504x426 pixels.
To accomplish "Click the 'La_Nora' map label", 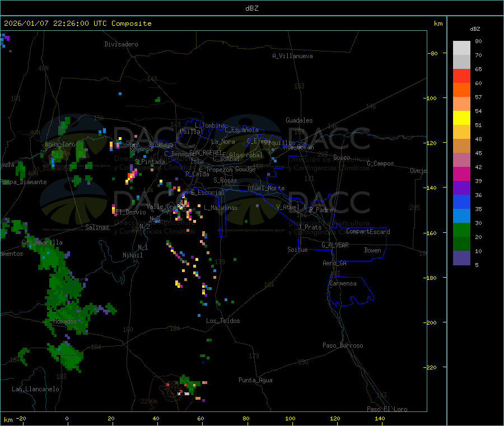I will point(223,142).
